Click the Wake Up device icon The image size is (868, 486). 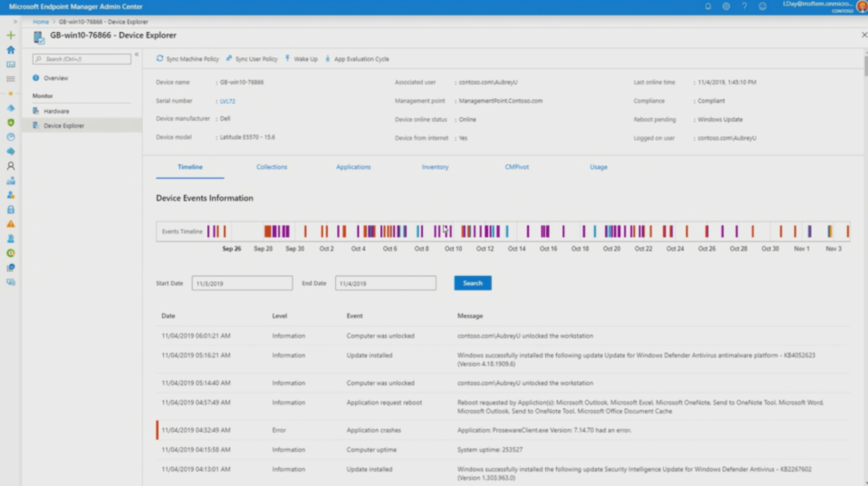287,58
